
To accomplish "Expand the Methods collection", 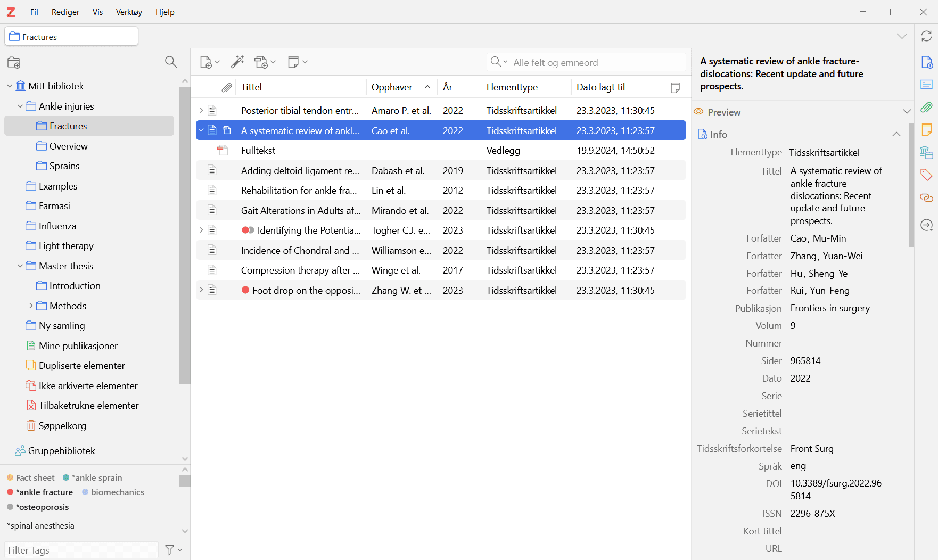I will point(30,306).
